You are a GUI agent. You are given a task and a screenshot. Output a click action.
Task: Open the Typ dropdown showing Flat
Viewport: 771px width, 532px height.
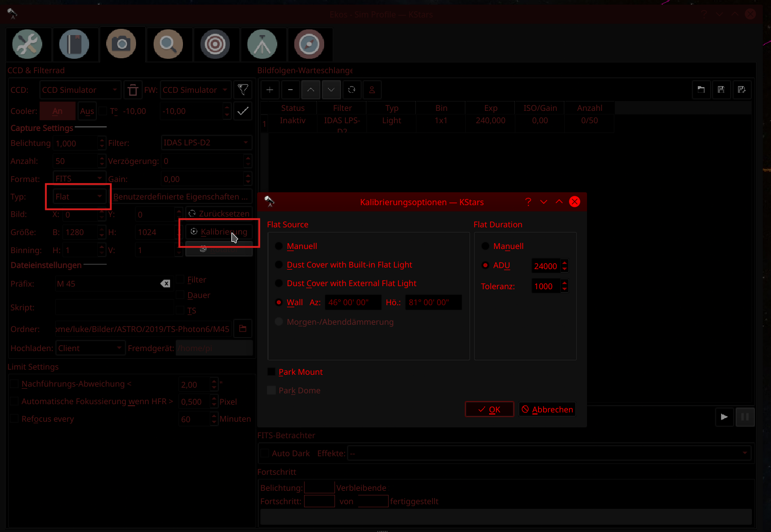coord(79,197)
